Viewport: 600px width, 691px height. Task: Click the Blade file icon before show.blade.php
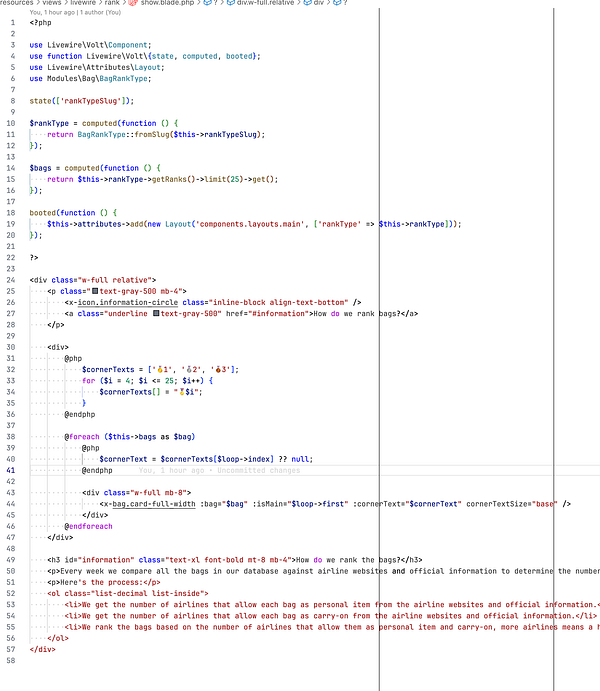point(133,3)
